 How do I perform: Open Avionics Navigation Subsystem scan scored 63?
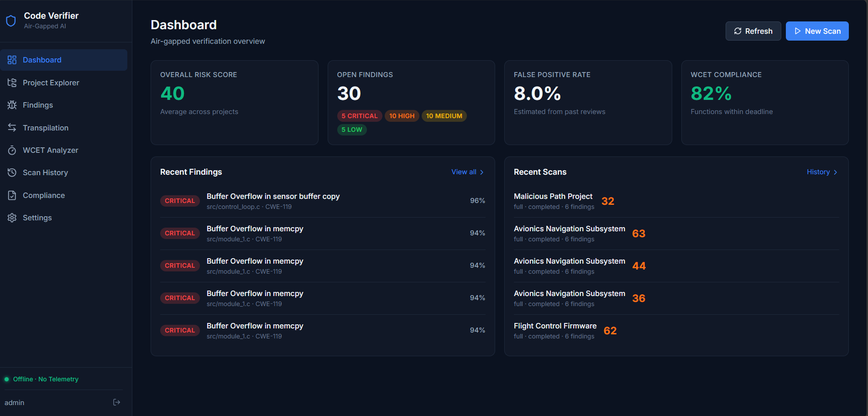[676, 234]
